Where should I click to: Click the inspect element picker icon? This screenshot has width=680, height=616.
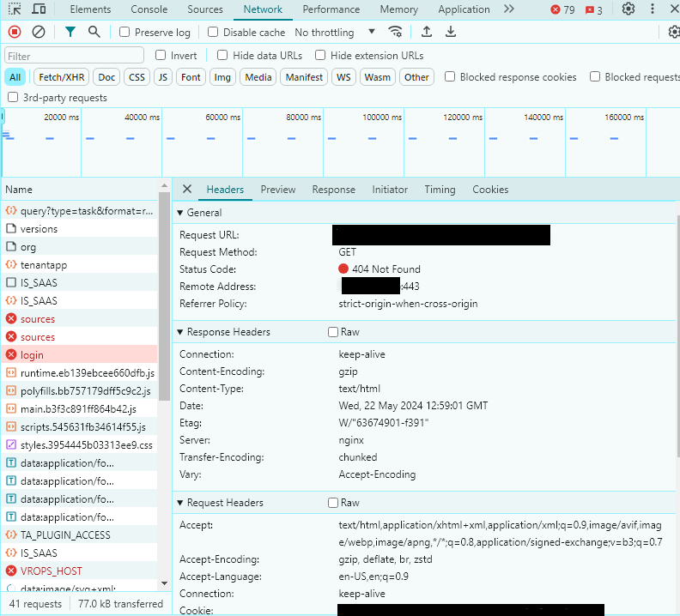coord(15,9)
